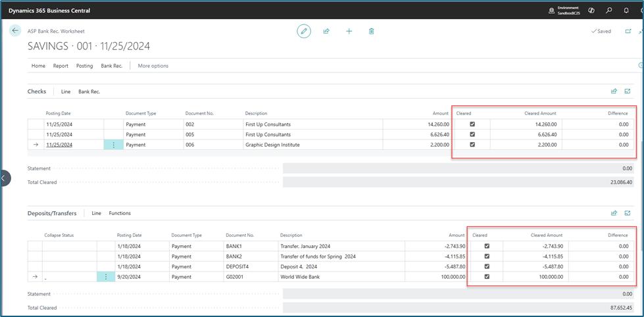Open the search magnifier icon
The image size is (644, 317).
(x=609, y=11)
